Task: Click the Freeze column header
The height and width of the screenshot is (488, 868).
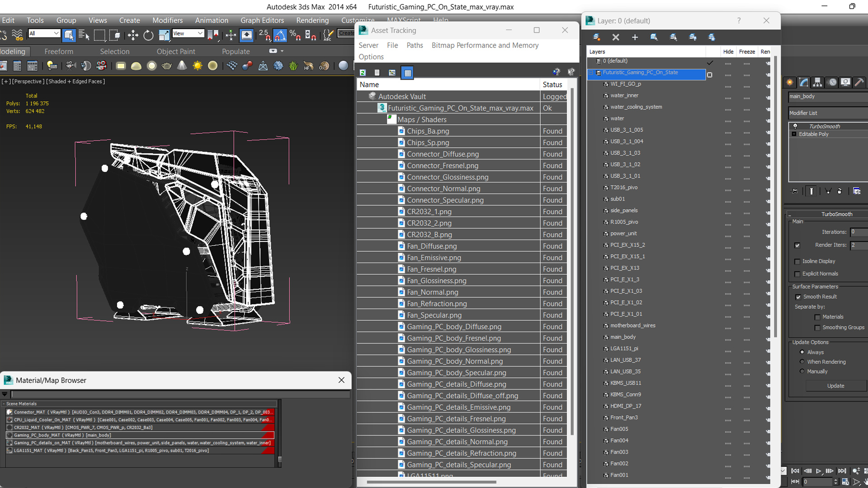Action: point(747,52)
